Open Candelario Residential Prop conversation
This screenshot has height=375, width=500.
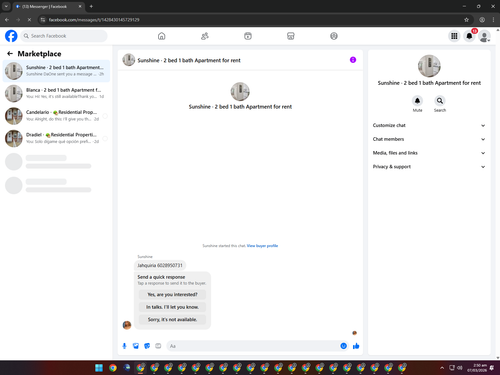coord(56,116)
